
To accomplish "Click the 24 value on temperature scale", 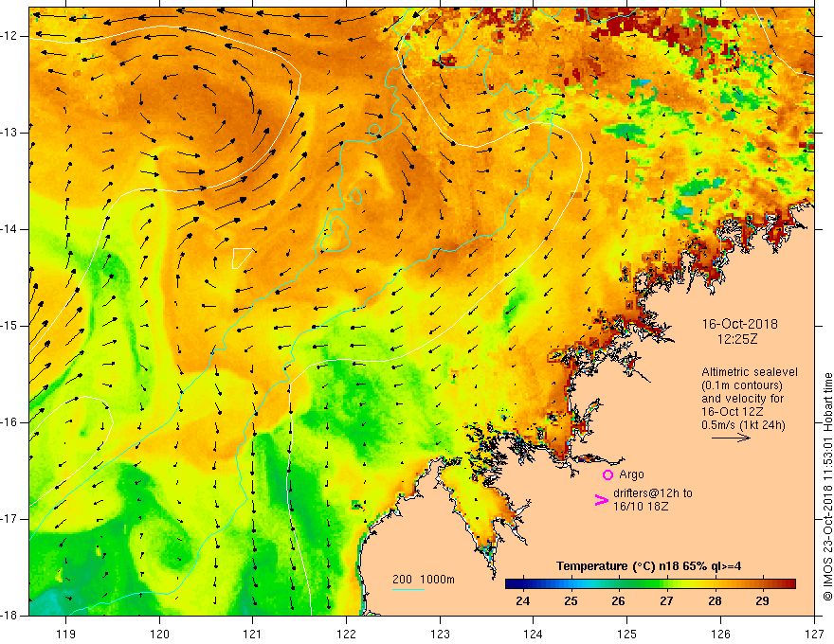I will 523,601.
